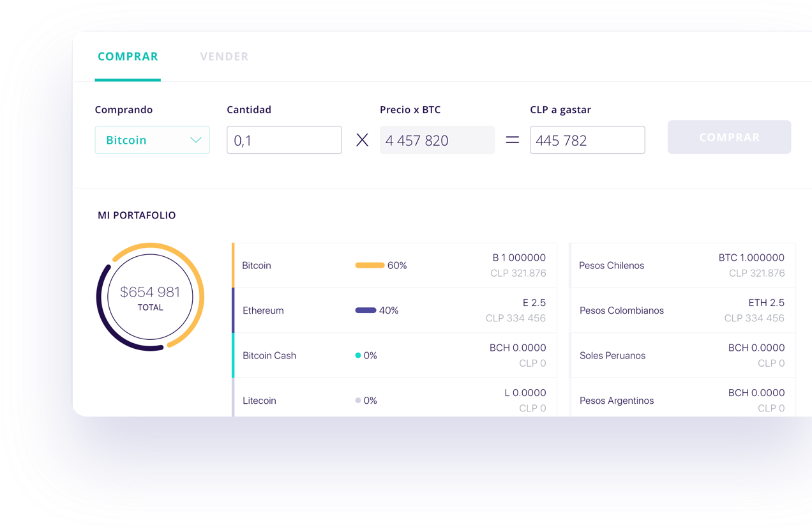This screenshot has width=812, height=529.
Task: Select the Bitcoin portfolio row
Action: (394, 265)
